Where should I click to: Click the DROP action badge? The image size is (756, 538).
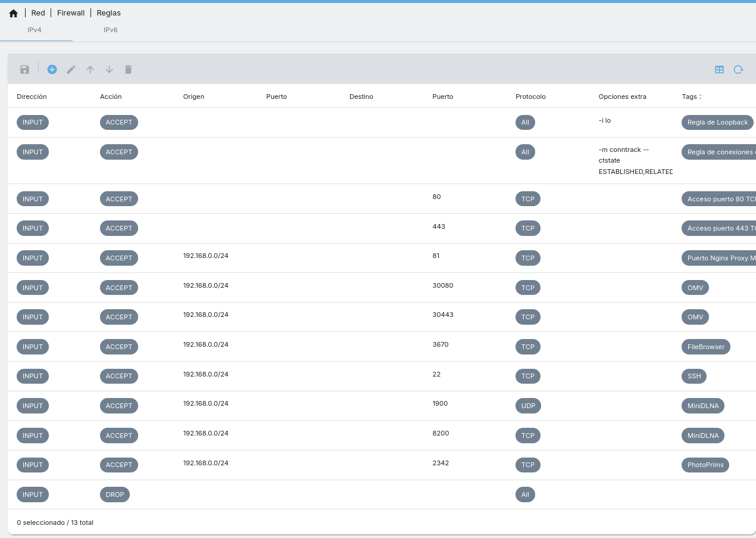point(115,495)
